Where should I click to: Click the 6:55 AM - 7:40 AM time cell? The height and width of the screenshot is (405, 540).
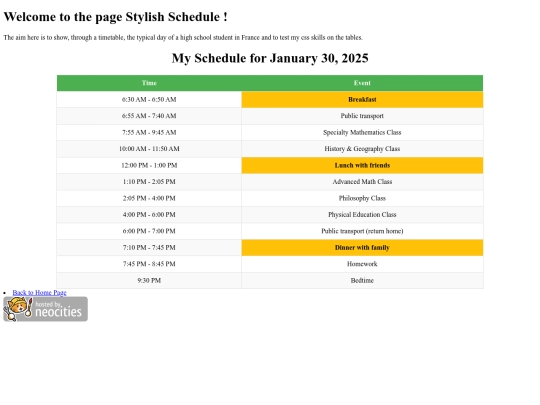point(149,116)
